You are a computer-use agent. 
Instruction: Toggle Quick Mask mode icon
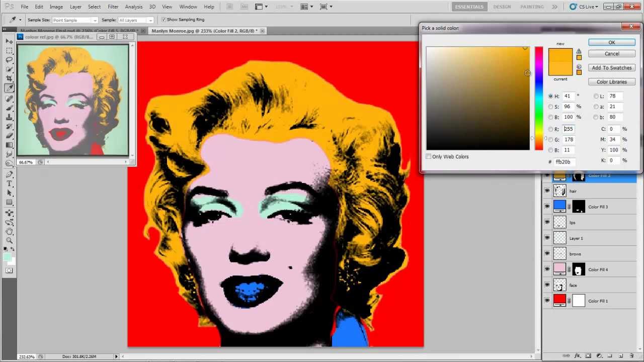point(10,270)
